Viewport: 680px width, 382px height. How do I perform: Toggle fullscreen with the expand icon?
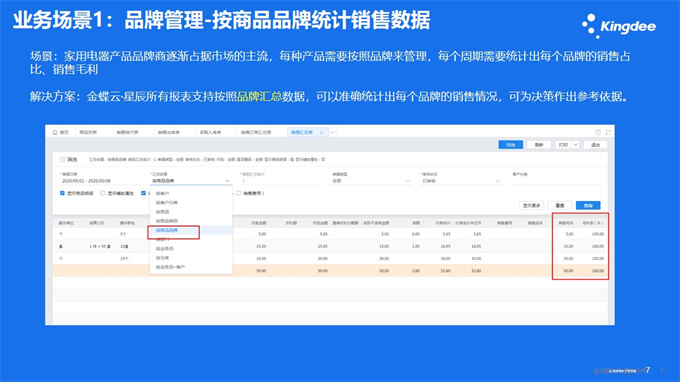[608, 132]
